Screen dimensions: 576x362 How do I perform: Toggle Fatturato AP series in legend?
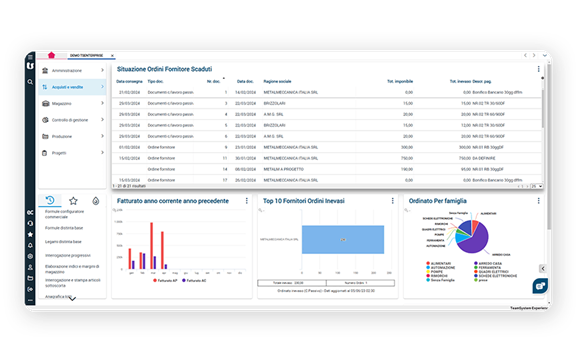tap(165, 281)
